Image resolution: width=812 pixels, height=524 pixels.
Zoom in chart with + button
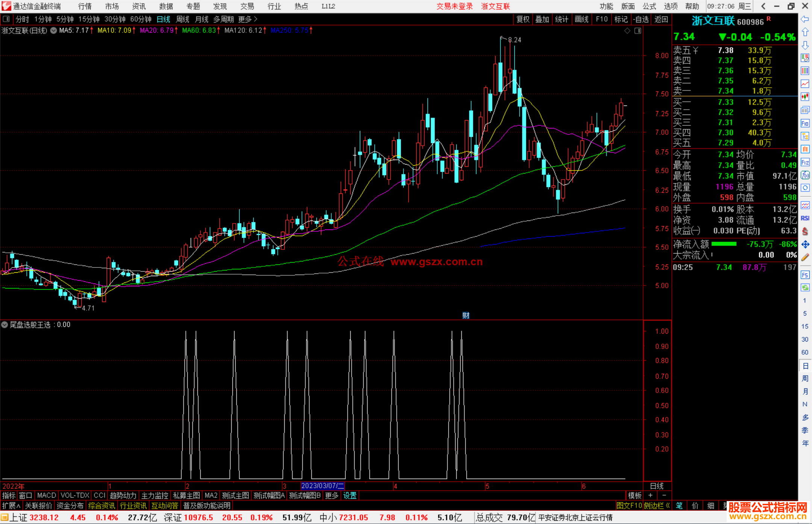(x=650, y=495)
